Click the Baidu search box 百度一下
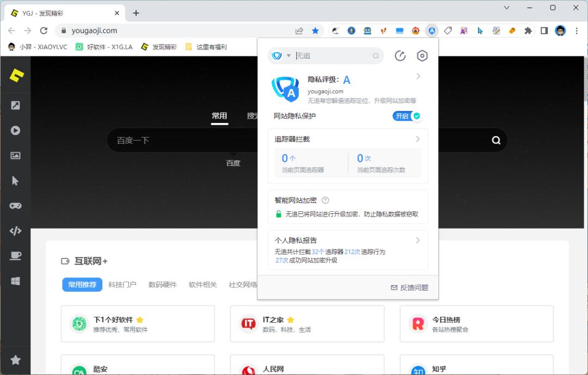The width and height of the screenshot is (588, 375). point(163,140)
